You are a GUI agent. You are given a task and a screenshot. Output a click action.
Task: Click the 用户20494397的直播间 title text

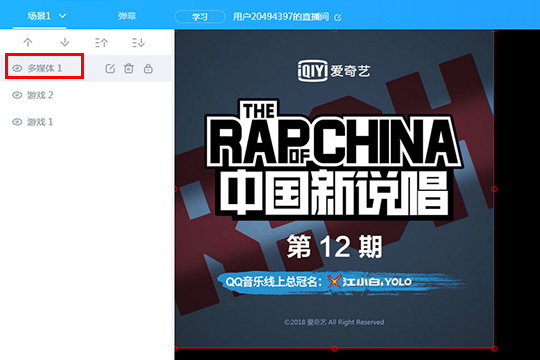pos(281,17)
